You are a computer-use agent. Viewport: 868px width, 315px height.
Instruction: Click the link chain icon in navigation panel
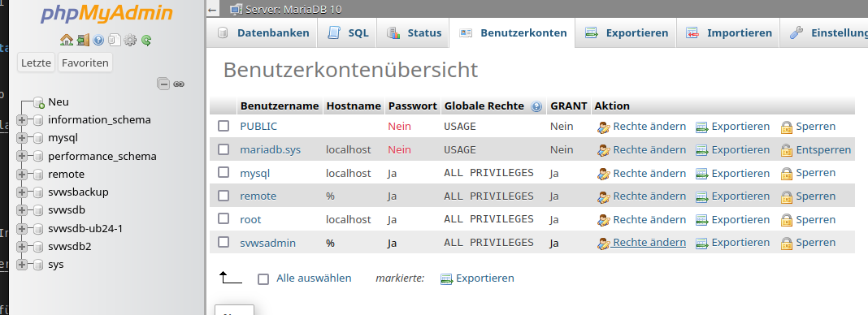click(178, 84)
